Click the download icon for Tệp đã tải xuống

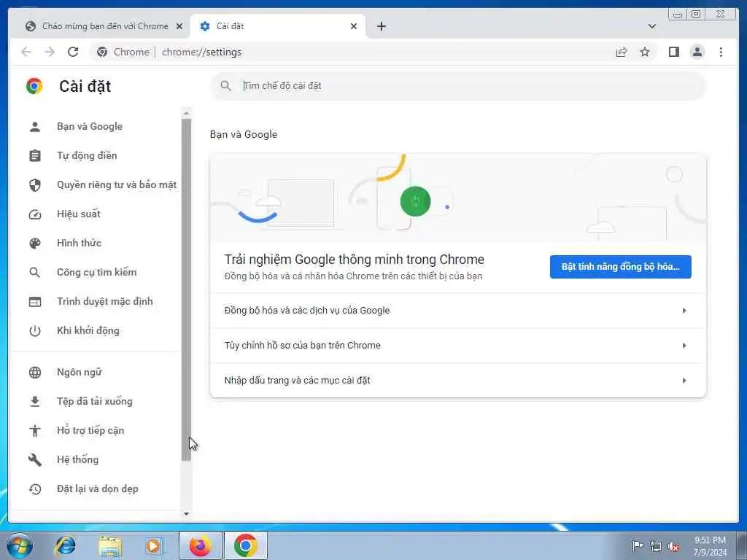[35, 402]
